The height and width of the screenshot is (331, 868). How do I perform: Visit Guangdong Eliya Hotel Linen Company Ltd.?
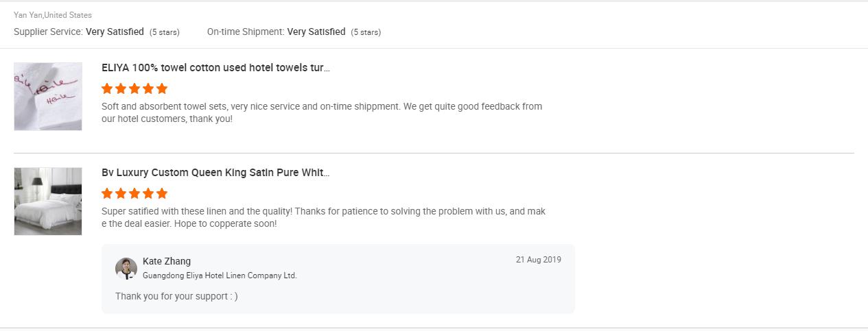tap(220, 275)
